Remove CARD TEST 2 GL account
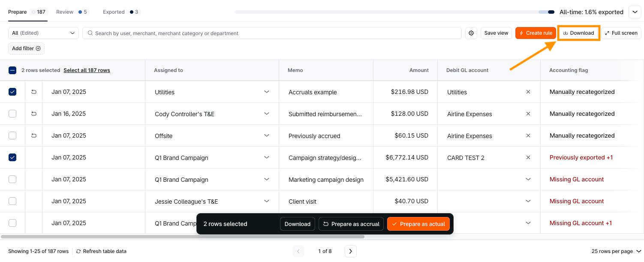The image size is (644, 262). 528,157
